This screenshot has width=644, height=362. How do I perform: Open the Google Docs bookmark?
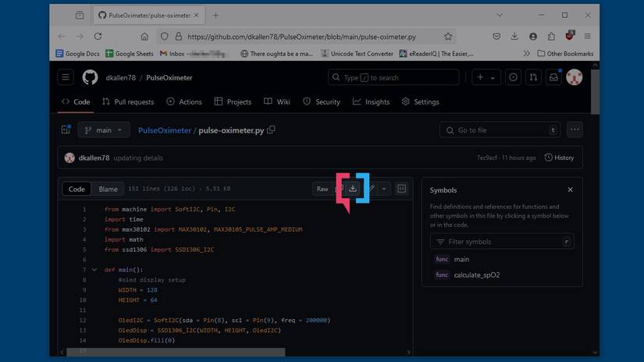click(77, 54)
